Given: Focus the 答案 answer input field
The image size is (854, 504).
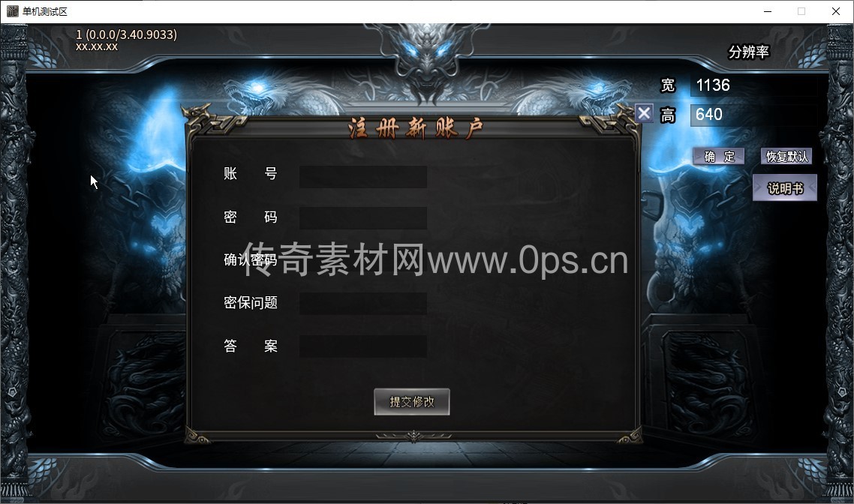Looking at the screenshot, I should (x=363, y=346).
